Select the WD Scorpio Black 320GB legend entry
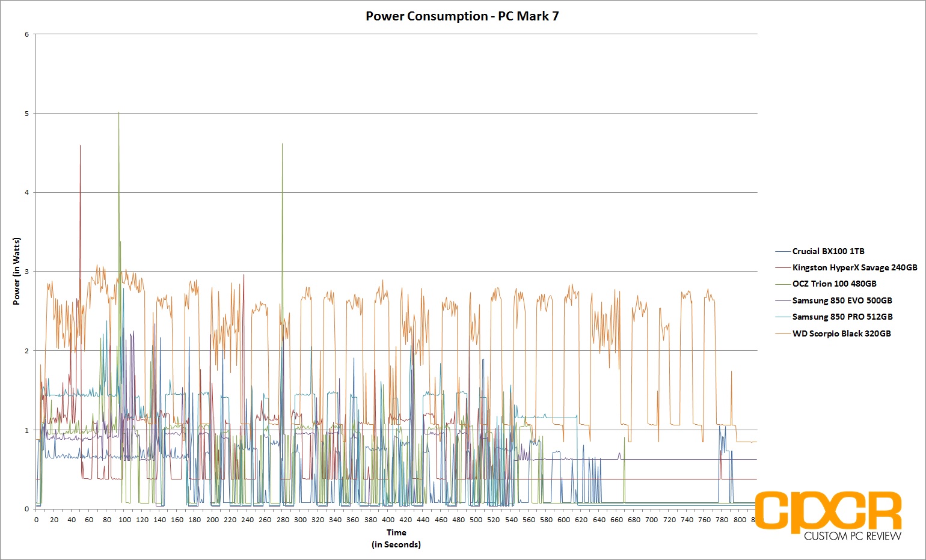This screenshot has width=926, height=560. click(x=833, y=333)
